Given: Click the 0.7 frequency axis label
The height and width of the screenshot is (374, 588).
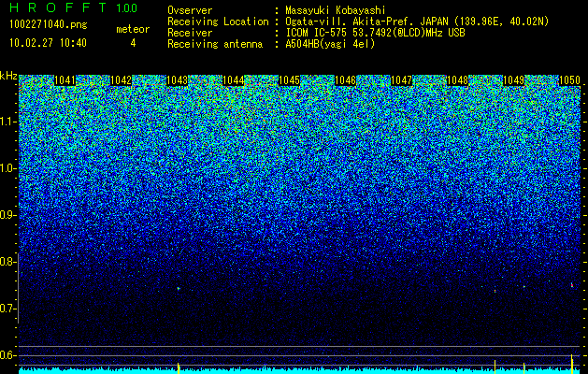Looking at the screenshot, I should [7, 309].
